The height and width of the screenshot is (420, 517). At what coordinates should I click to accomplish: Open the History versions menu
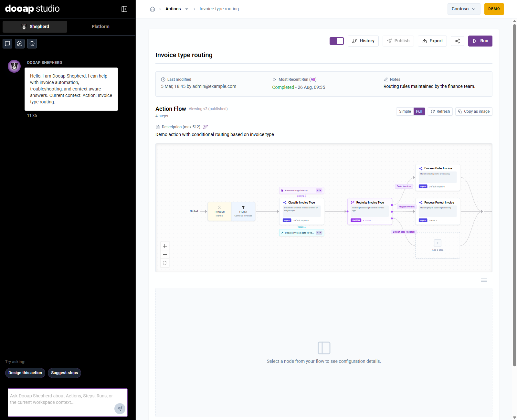point(363,41)
